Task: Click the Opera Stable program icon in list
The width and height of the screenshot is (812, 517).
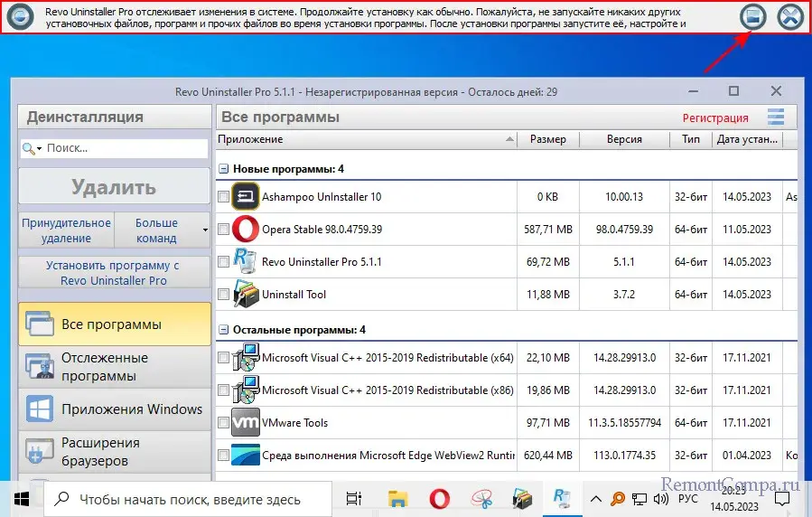Action: tap(246, 230)
